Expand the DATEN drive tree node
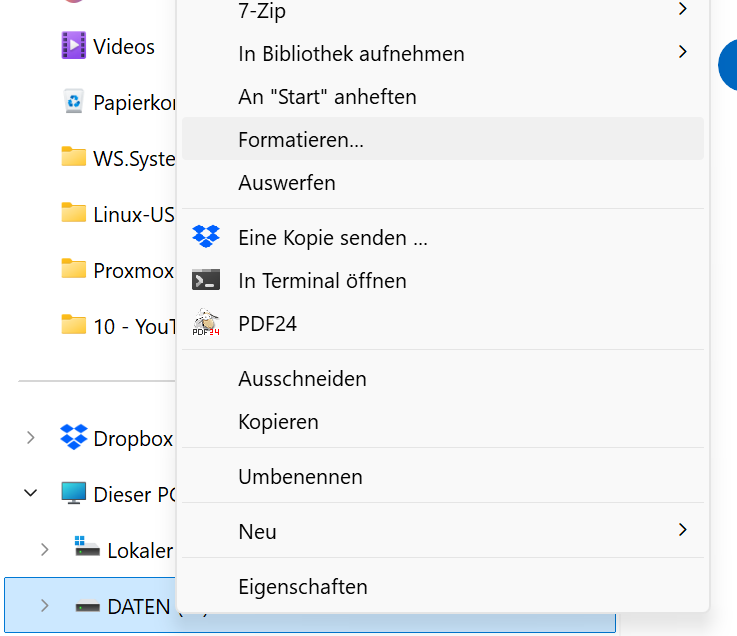 [44, 606]
